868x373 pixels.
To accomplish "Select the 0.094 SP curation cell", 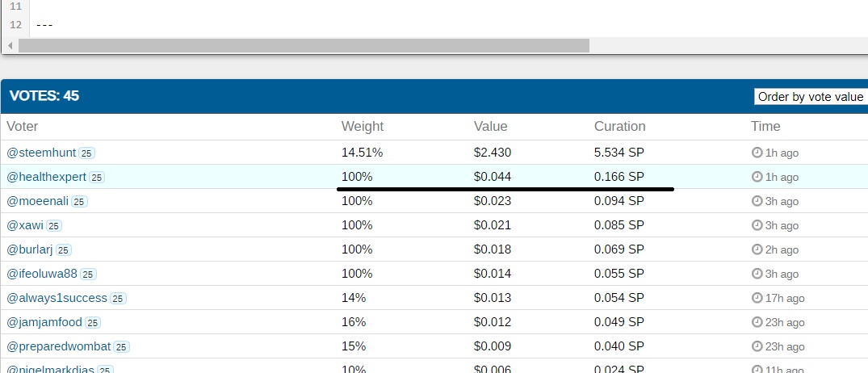I will (x=619, y=202).
